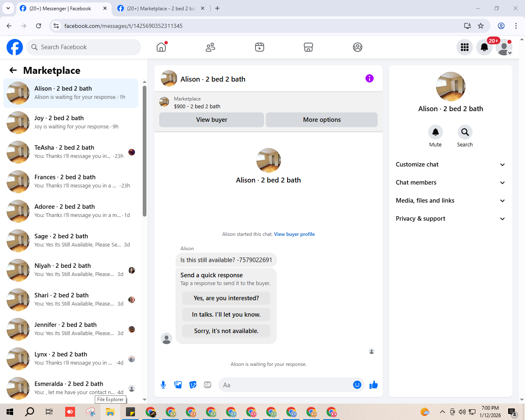The width and height of the screenshot is (525, 420).
Task: Open Chrome profile icon
Action: click(x=501, y=26)
